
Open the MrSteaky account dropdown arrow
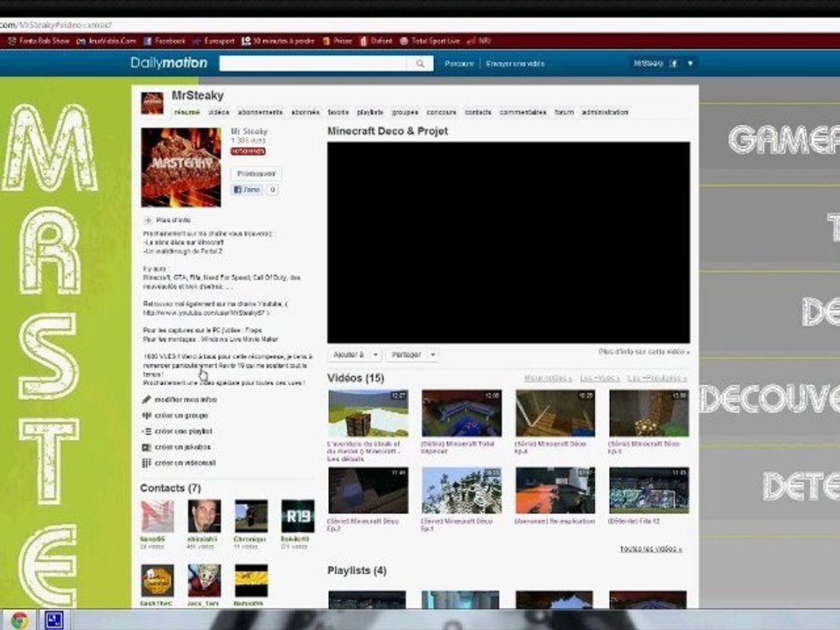(x=690, y=63)
